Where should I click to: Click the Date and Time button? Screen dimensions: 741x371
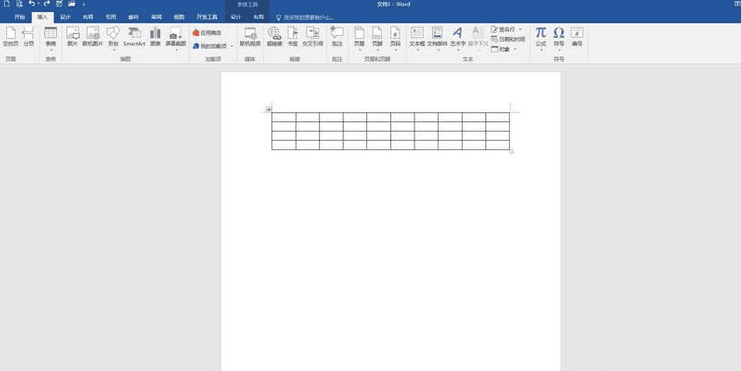(x=508, y=39)
